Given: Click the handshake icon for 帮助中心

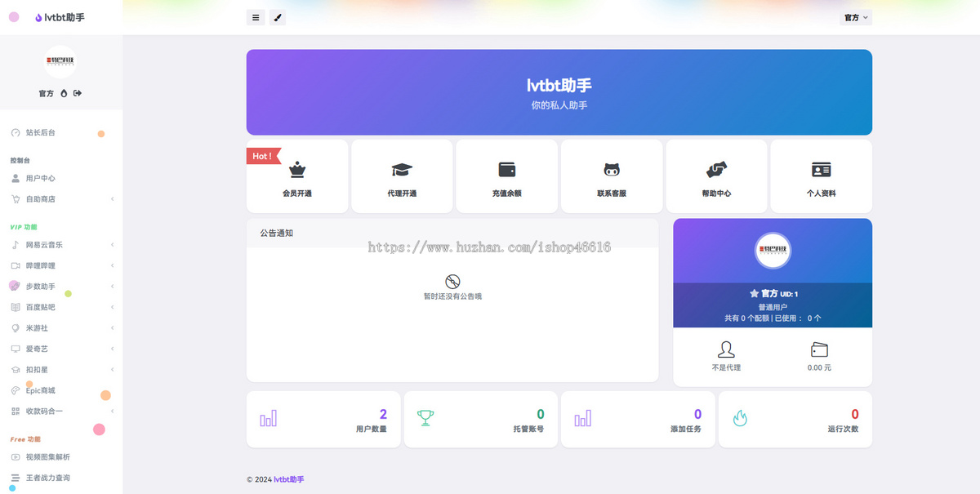Looking at the screenshot, I should 716,170.
